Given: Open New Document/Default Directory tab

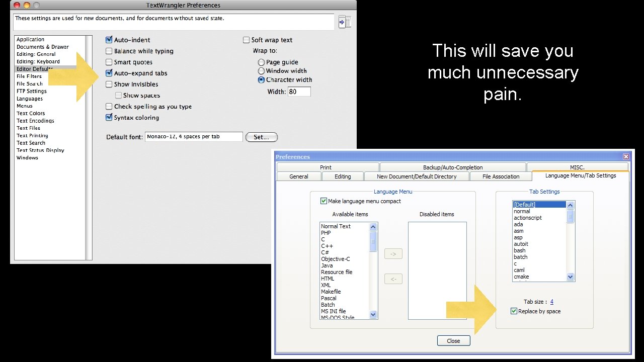Looking at the screenshot, I should (x=417, y=176).
